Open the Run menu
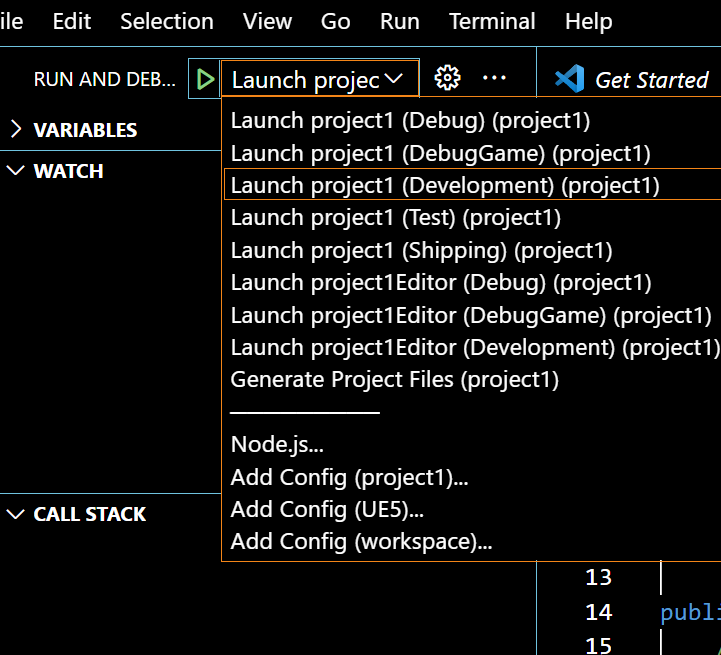 (400, 21)
